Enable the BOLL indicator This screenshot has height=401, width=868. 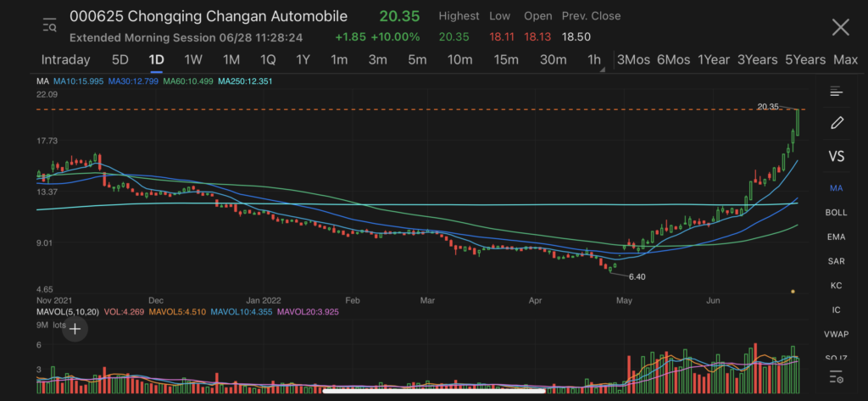(x=836, y=212)
